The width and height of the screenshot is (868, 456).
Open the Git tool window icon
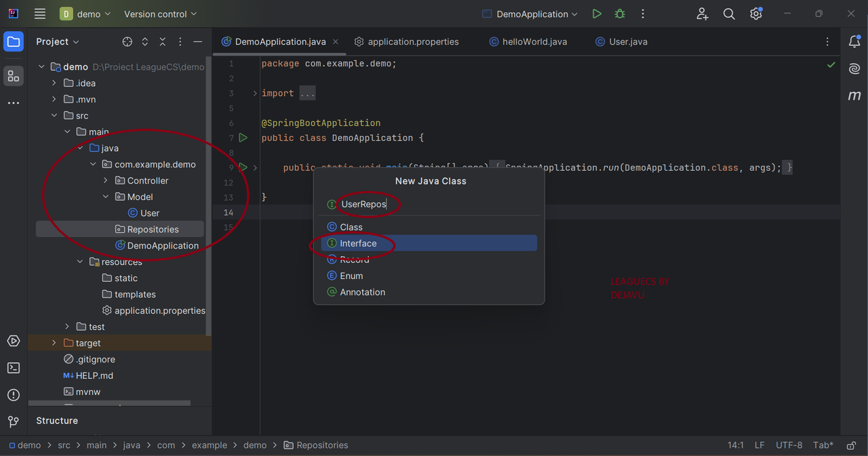(14, 422)
